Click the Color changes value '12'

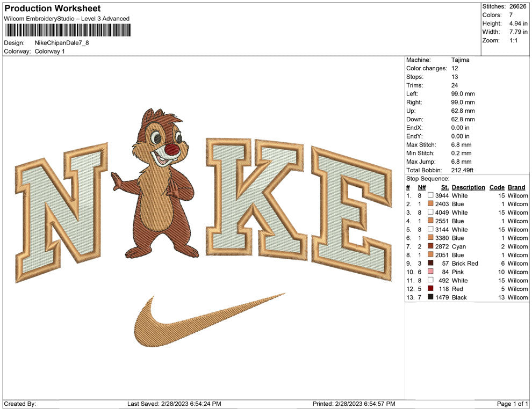pyautogui.click(x=455, y=68)
